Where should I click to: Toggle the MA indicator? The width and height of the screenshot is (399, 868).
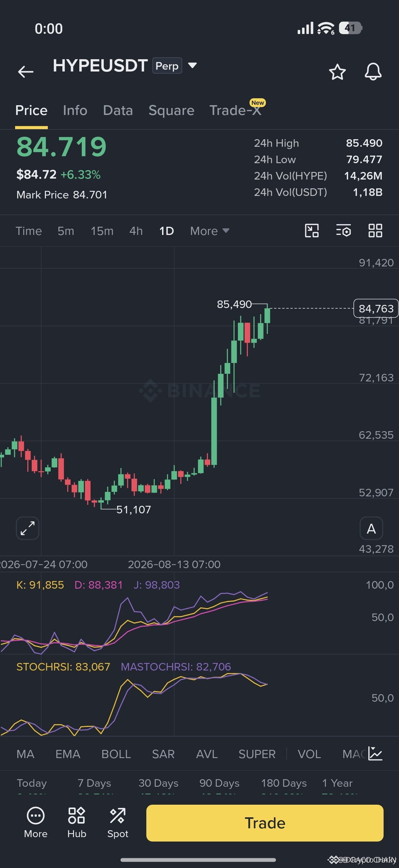coord(25,754)
